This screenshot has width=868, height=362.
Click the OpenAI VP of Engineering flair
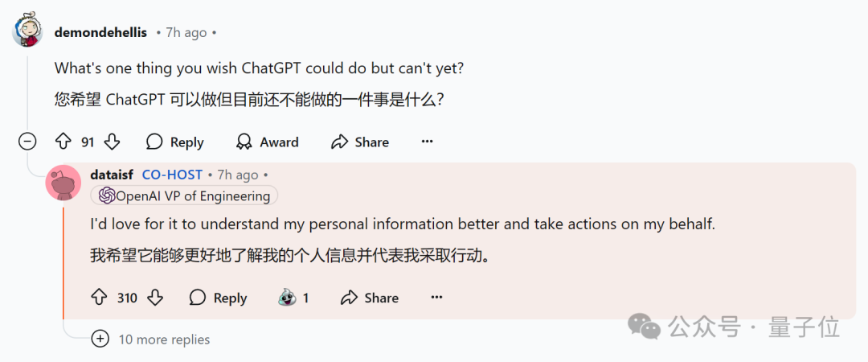point(184,195)
